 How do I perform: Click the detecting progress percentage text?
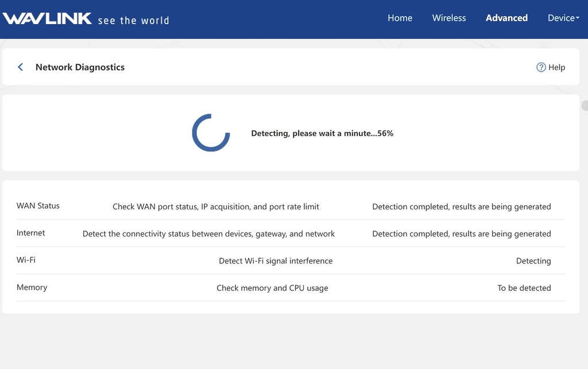[x=322, y=133]
